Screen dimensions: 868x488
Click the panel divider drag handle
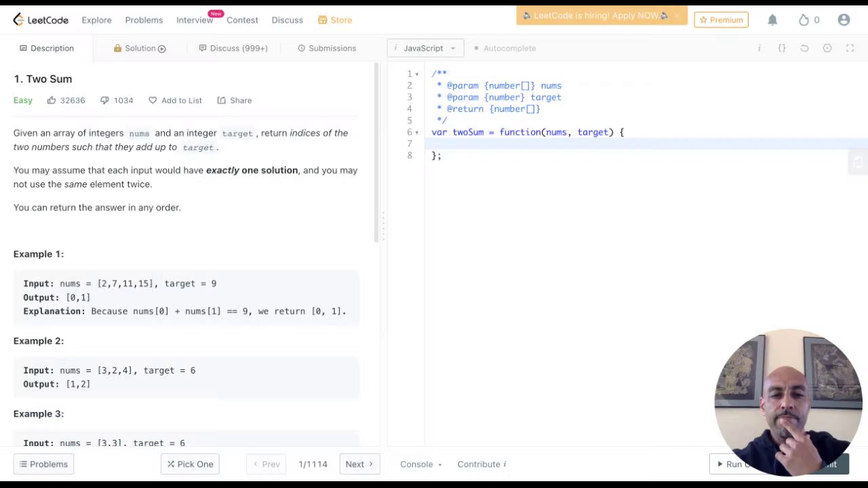(383, 226)
